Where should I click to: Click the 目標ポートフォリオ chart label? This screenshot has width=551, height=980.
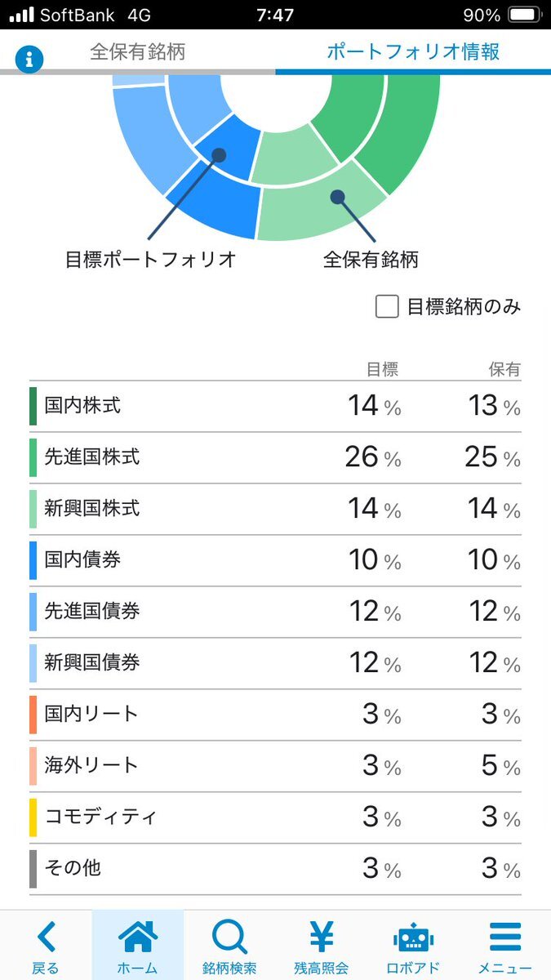tap(151, 260)
